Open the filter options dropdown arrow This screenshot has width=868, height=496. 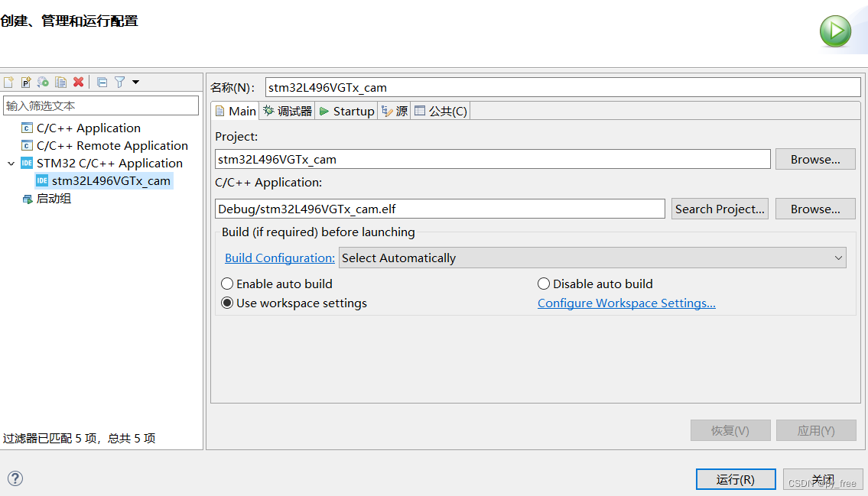click(x=136, y=82)
